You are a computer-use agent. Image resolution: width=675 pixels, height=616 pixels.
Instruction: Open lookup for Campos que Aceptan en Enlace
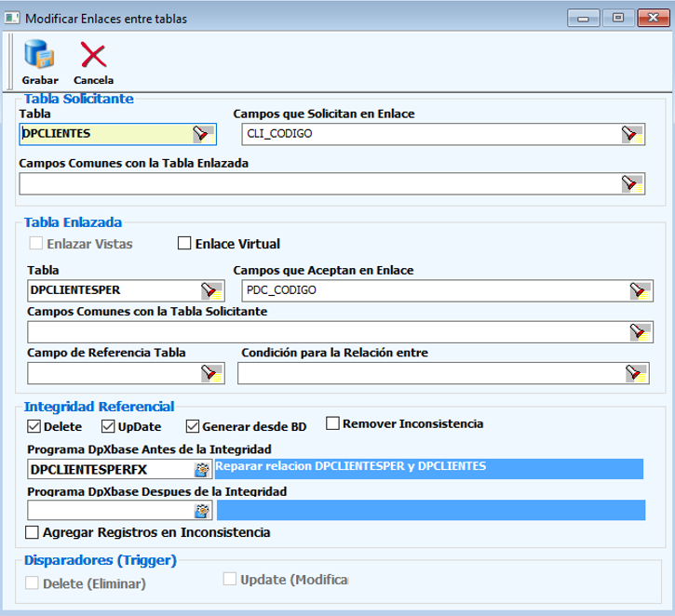[640, 290]
